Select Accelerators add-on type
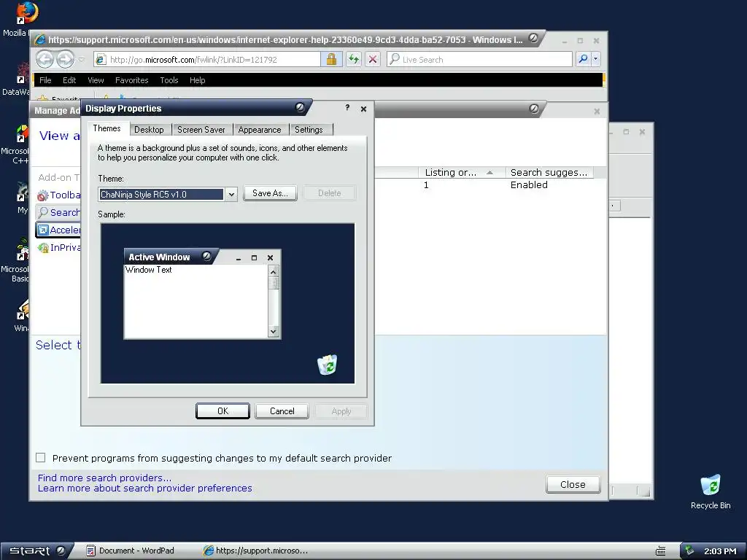Viewport: 747px width, 560px height. tap(58, 230)
